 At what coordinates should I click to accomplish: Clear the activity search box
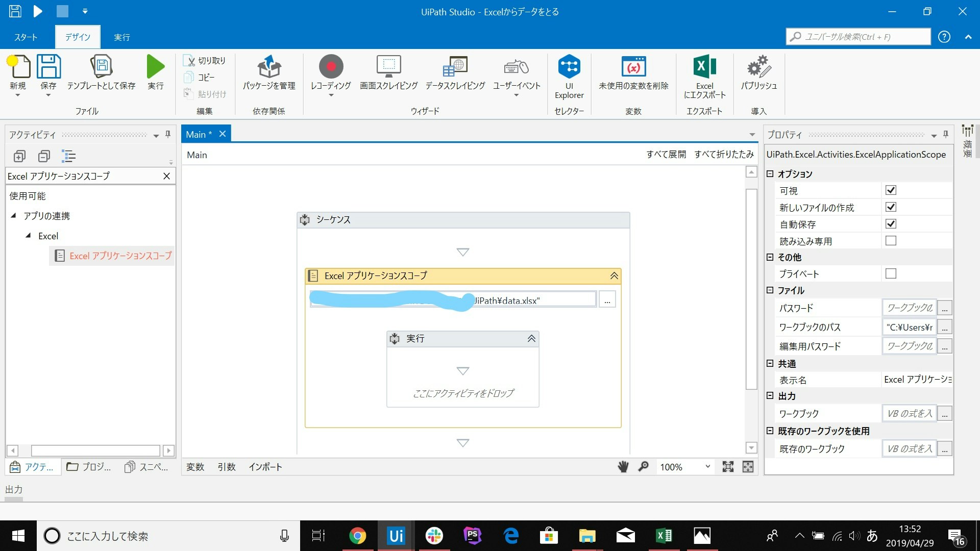point(166,176)
